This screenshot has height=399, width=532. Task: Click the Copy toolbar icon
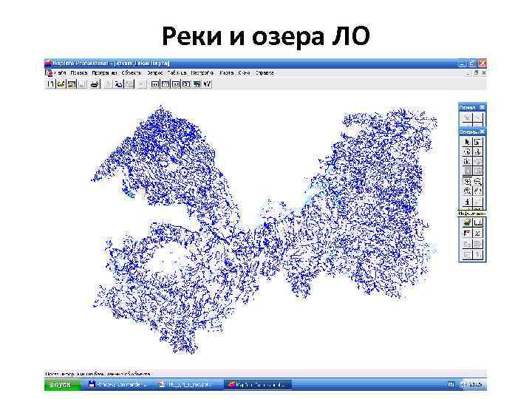[x=118, y=83]
